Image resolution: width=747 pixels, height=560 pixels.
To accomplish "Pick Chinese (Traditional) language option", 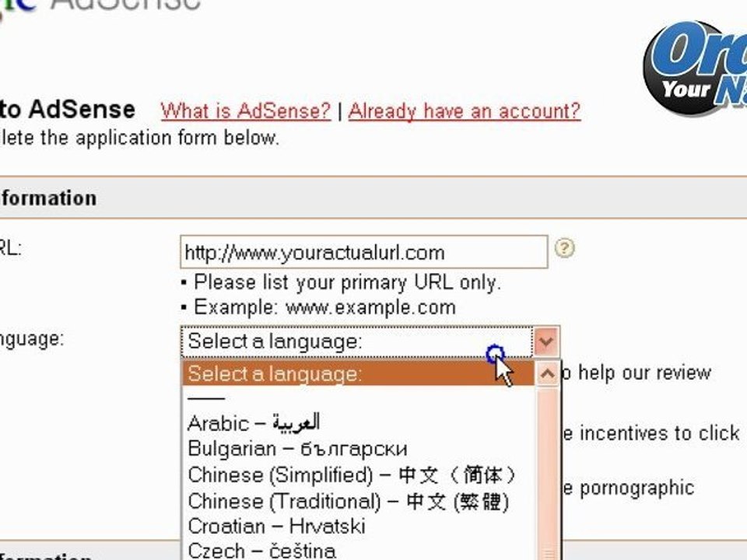I will tap(358, 501).
